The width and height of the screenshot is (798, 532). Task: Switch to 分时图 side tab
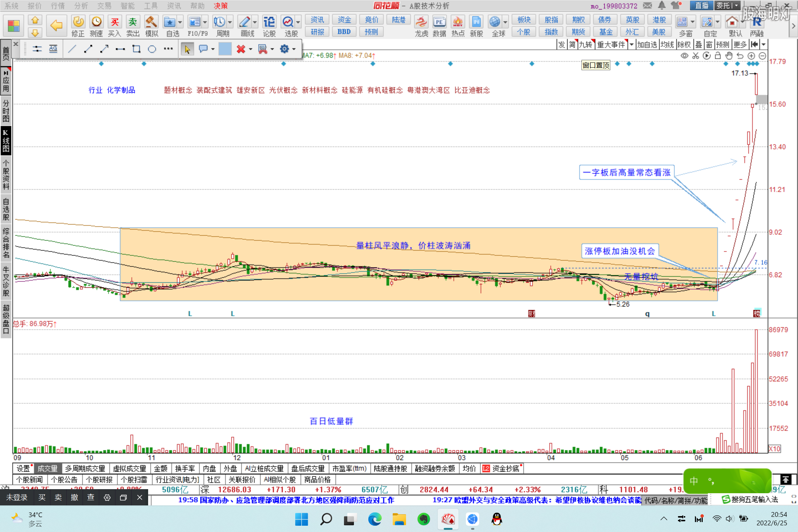(x=6, y=111)
